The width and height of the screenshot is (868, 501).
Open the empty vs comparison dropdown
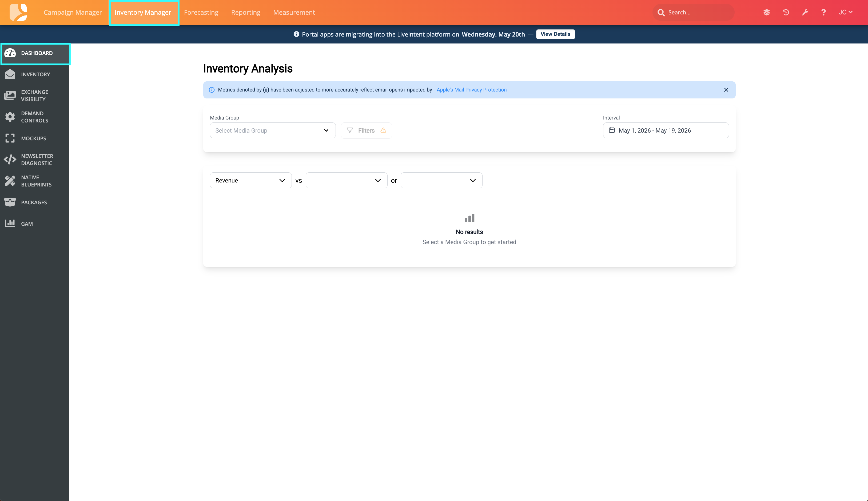coord(346,180)
